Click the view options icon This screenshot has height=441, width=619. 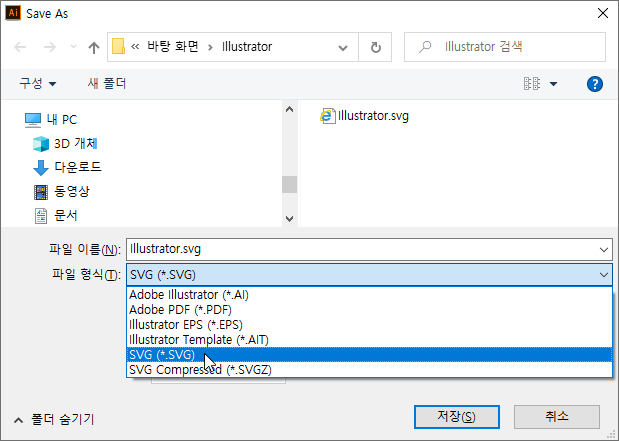(533, 84)
